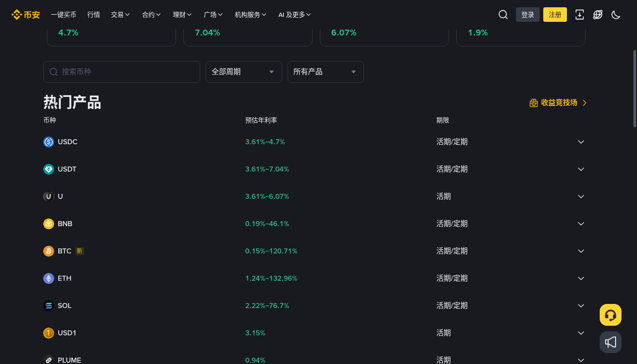
Task: Click the USD1 coin icon
Action: [x=49, y=333]
